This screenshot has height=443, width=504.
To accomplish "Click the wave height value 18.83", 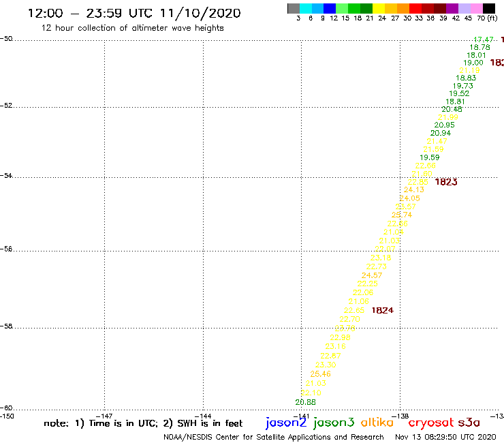I will [466, 78].
